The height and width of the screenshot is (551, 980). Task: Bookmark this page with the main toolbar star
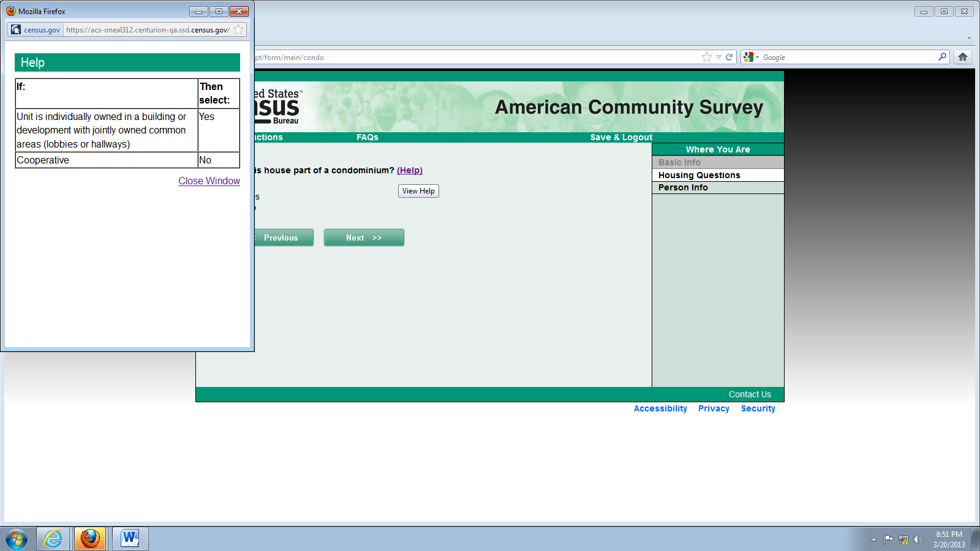pos(707,57)
